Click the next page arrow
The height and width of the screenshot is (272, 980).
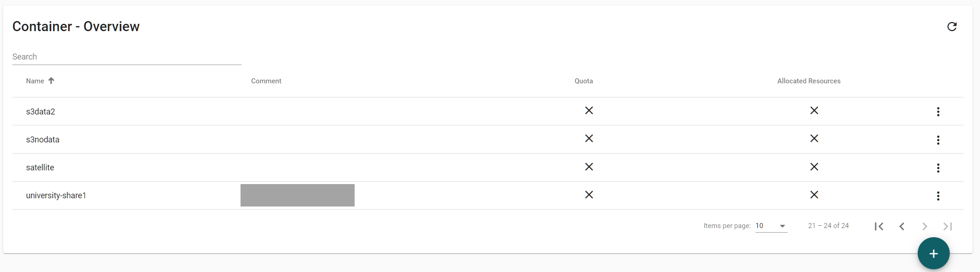925,226
